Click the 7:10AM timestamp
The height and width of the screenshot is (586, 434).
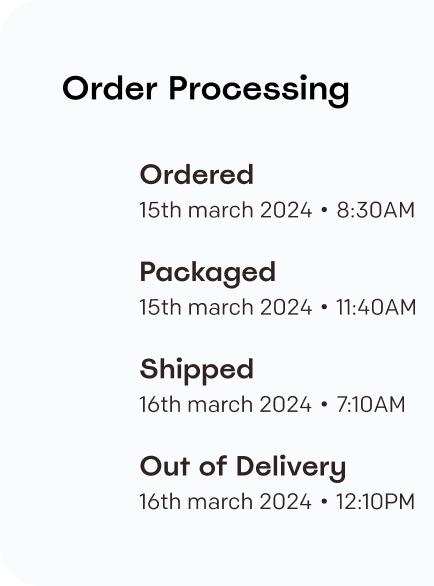coord(371,404)
